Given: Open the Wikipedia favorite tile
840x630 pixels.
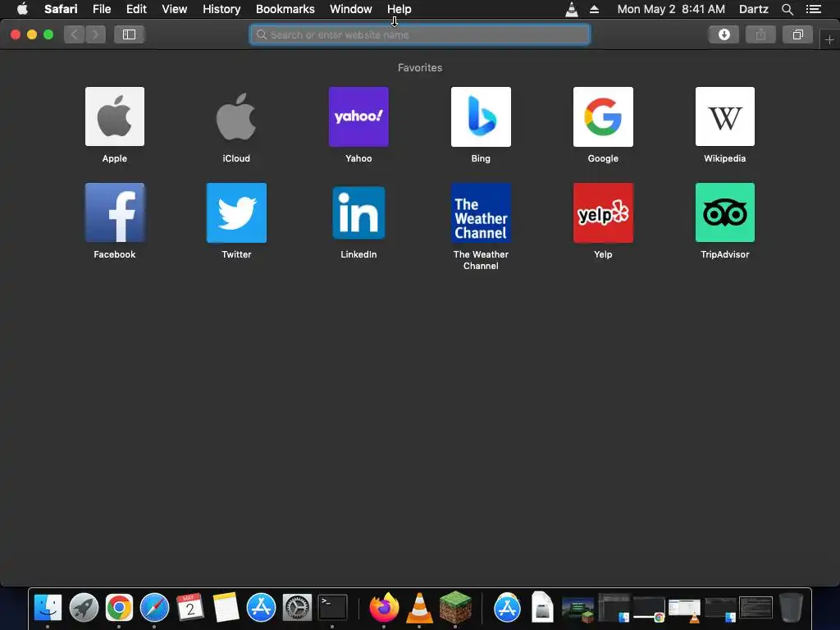Looking at the screenshot, I should click(x=725, y=116).
